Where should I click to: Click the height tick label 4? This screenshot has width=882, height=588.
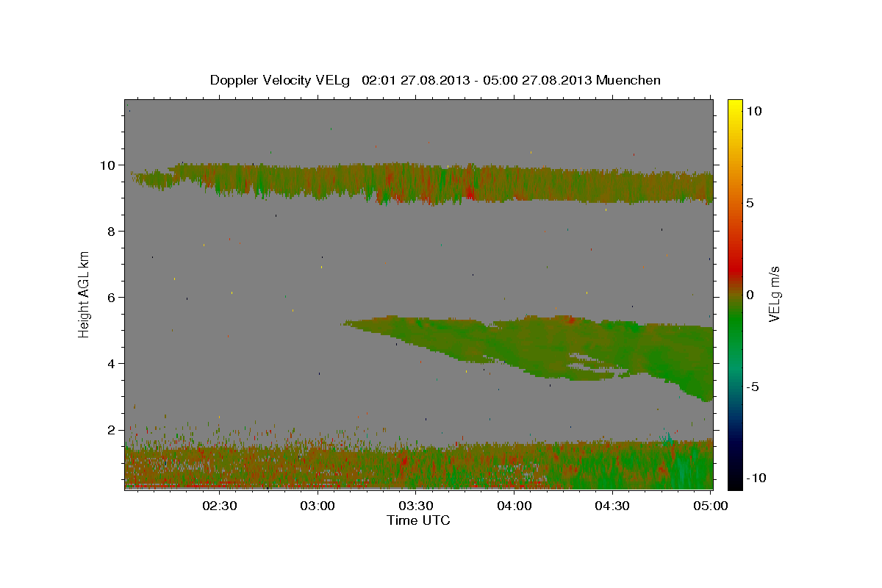point(112,364)
